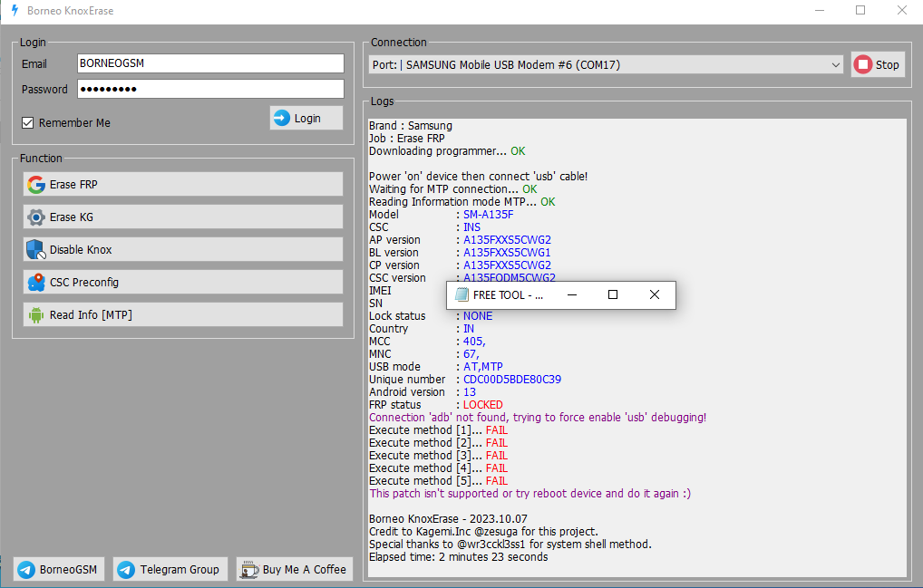Click unique number CDC00D5BDE80C39
The height and width of the screenshot is (588, 923).
(512, 380)
